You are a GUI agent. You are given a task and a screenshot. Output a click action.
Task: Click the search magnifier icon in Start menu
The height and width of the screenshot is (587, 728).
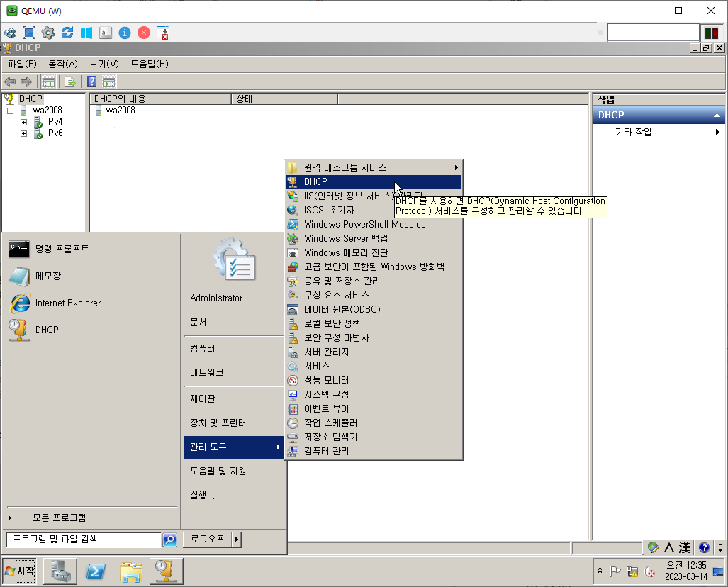[x=169, y=540]
